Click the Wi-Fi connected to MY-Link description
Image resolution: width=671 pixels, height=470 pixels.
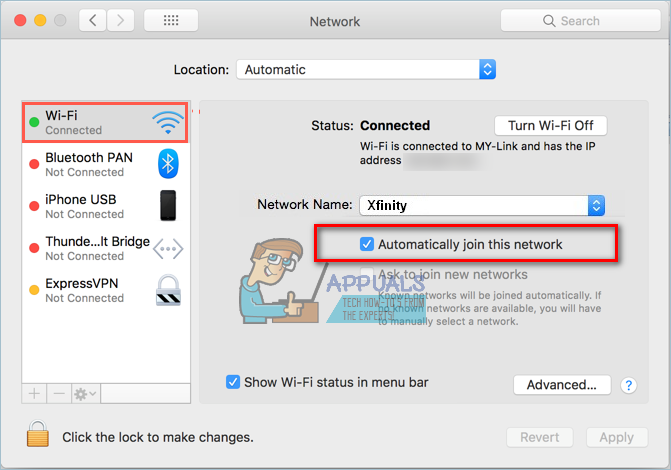pos(478,153)
